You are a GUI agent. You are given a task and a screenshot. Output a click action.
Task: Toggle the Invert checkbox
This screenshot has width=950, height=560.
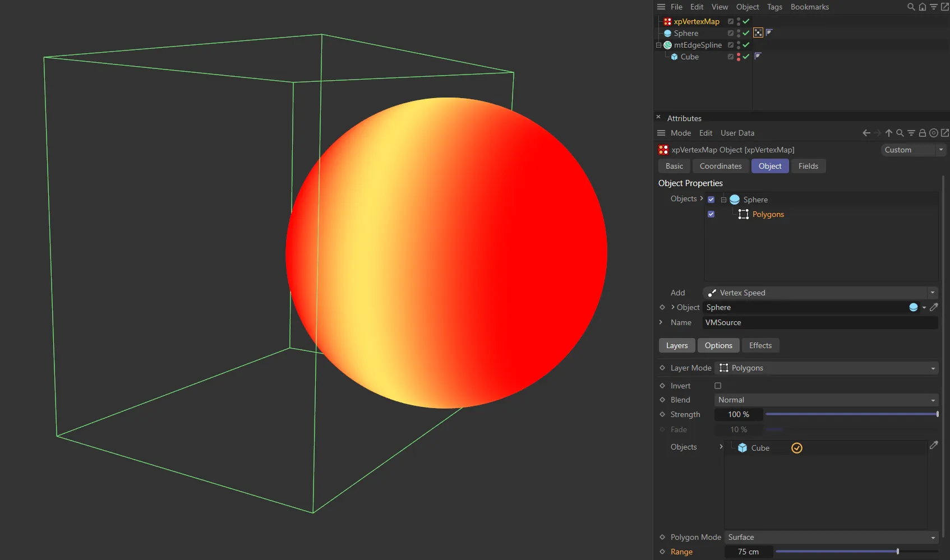pyautogui.click(x=717, y=385)
